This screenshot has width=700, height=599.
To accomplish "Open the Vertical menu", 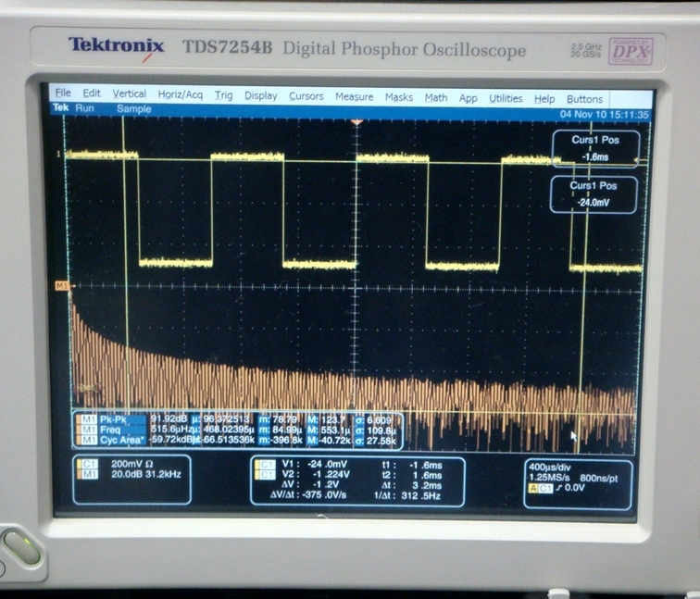I will pyautogui.click(x=129, y=94).
